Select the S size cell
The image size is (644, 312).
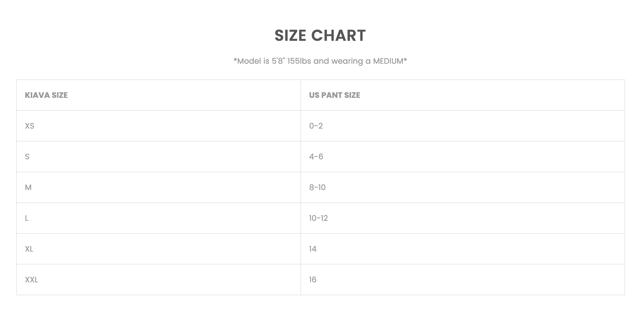(x=27, y=157)
